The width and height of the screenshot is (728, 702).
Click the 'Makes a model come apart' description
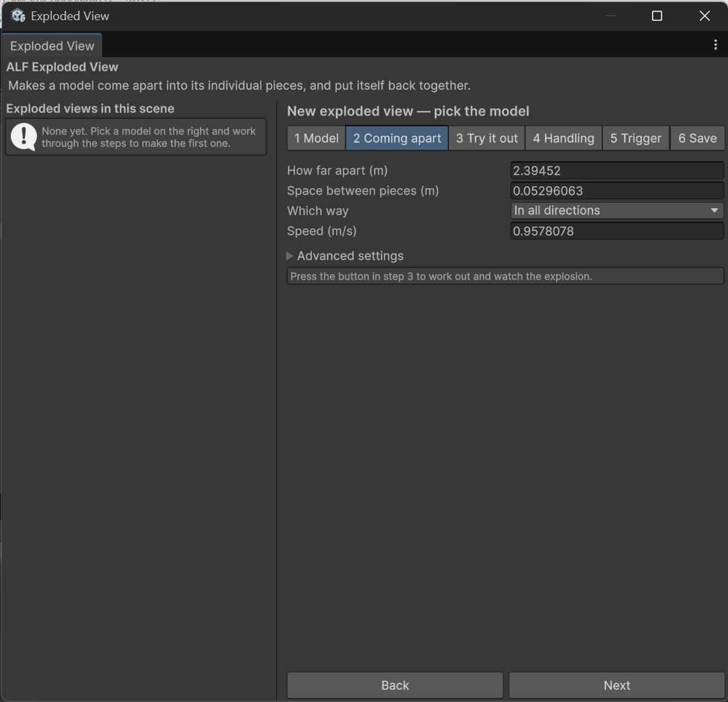(x=239, y=85)
